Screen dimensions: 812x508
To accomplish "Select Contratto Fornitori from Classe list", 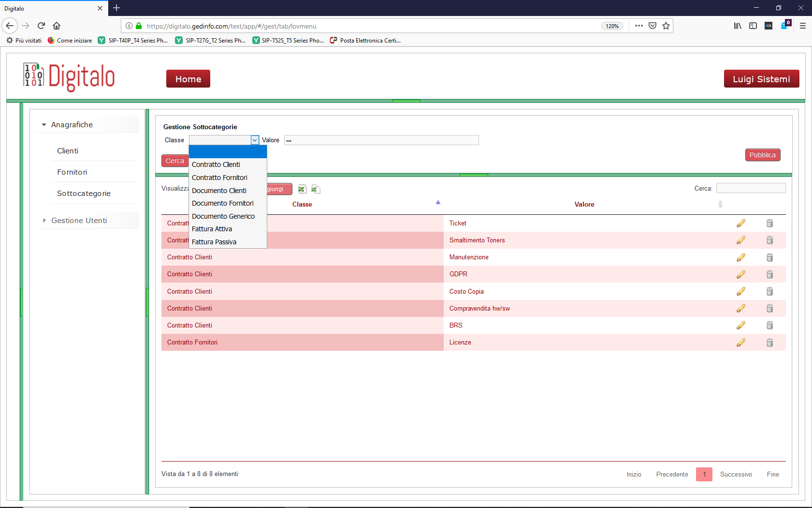I will click(228, 178).
